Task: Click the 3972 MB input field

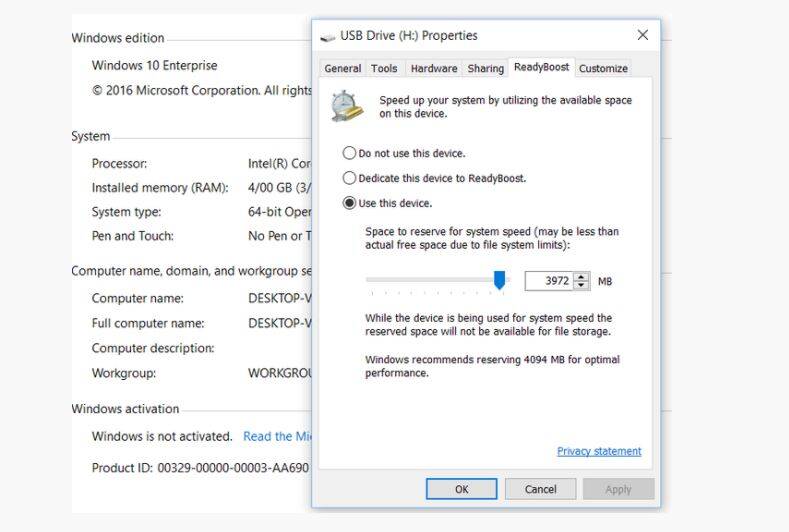Action: coord(549,281)
